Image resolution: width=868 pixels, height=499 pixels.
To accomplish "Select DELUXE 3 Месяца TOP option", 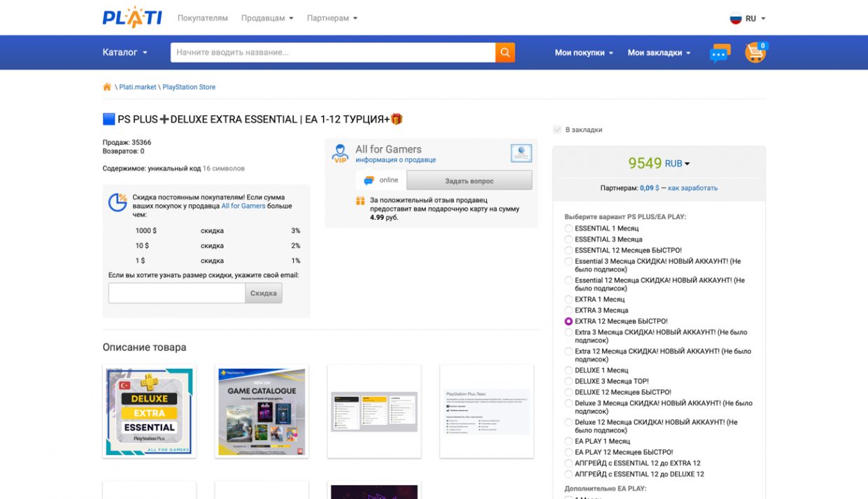I will coord(569,381).
